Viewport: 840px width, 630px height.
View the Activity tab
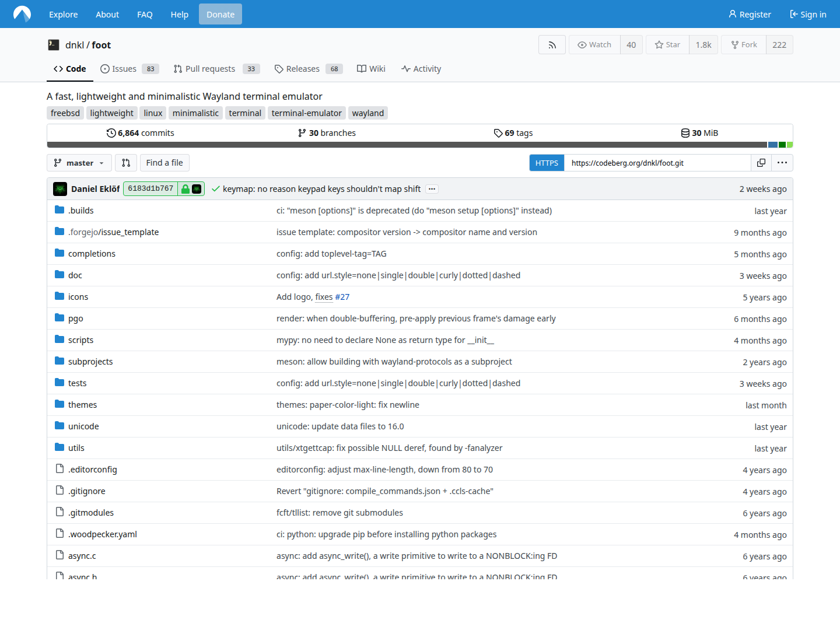click(x=421, y=69)
